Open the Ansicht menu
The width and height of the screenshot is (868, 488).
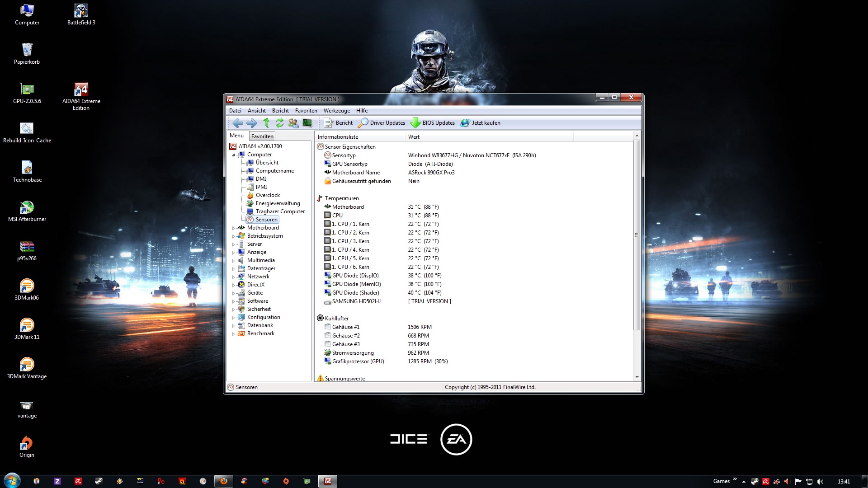[x=257, y=111]
